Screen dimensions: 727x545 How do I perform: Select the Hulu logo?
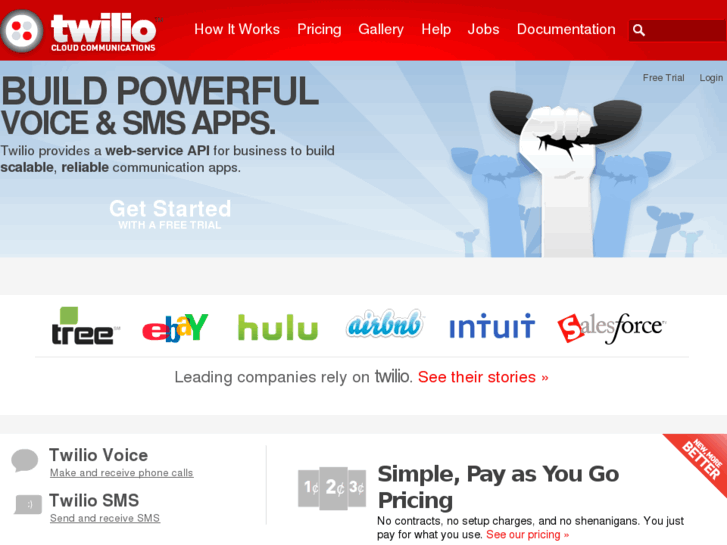(278, 327)
